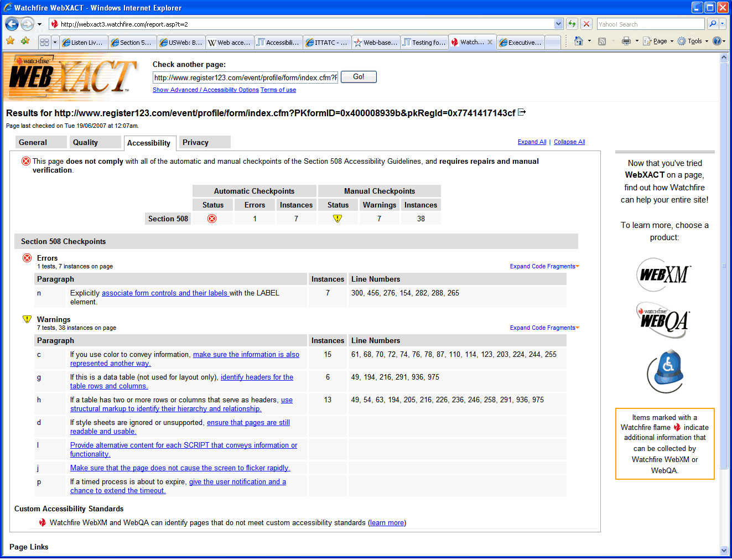Open the tab list dropdown arrow
The image size is (732, 560).
tap(55, 42)
